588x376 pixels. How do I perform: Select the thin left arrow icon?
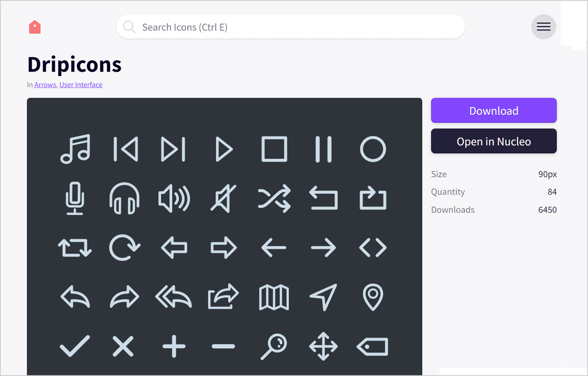coord(274,248)
